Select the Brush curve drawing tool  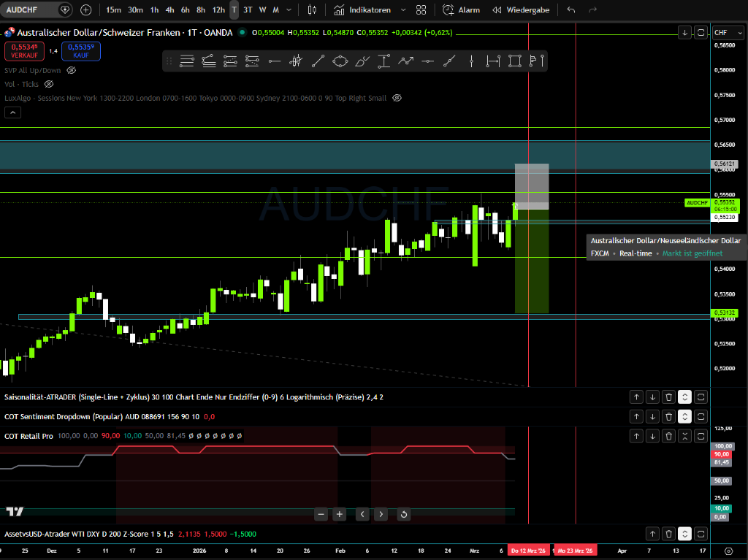tap(363, 61)
